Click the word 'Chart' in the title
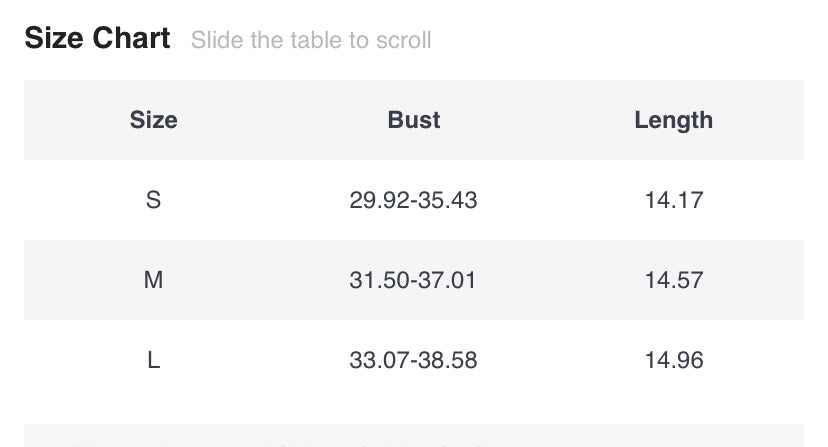Viewport: 828px width, 447px height. 131,39
